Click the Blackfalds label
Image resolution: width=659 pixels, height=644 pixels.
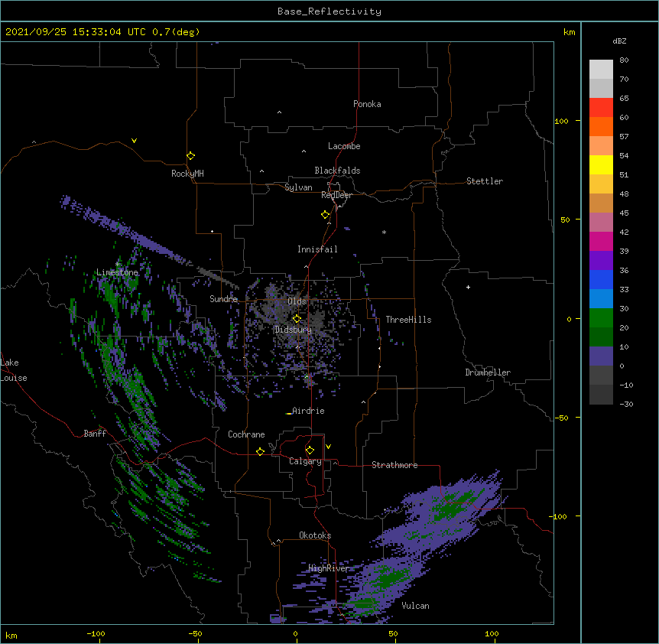337,171
